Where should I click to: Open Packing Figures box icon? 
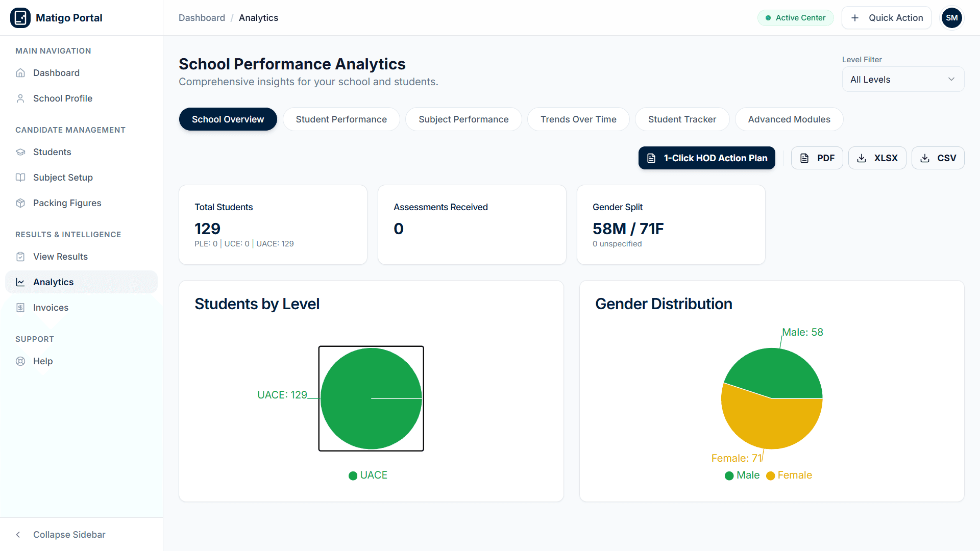(x=20, y=203)
